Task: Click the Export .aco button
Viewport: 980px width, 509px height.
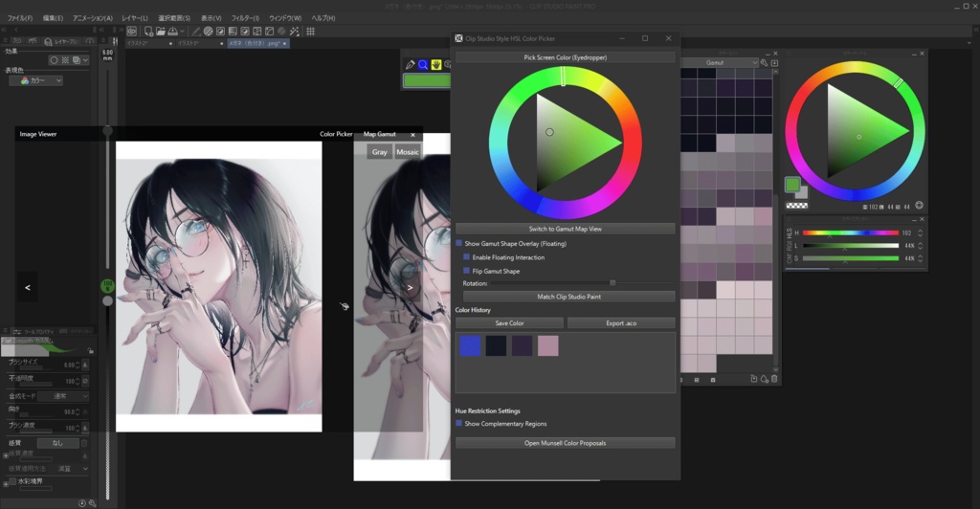Action: click(x=620, y=322)
